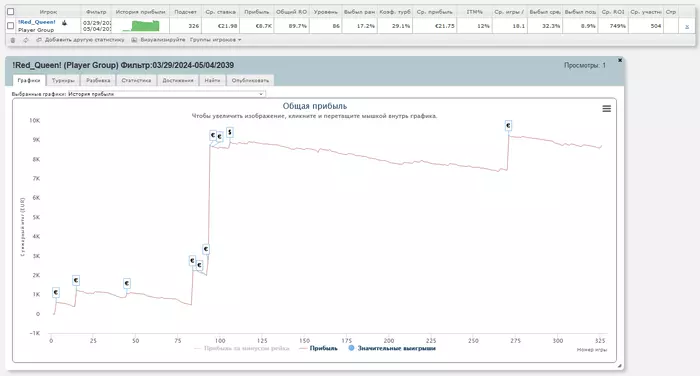Click the trash icon below the table

[13, 40]
